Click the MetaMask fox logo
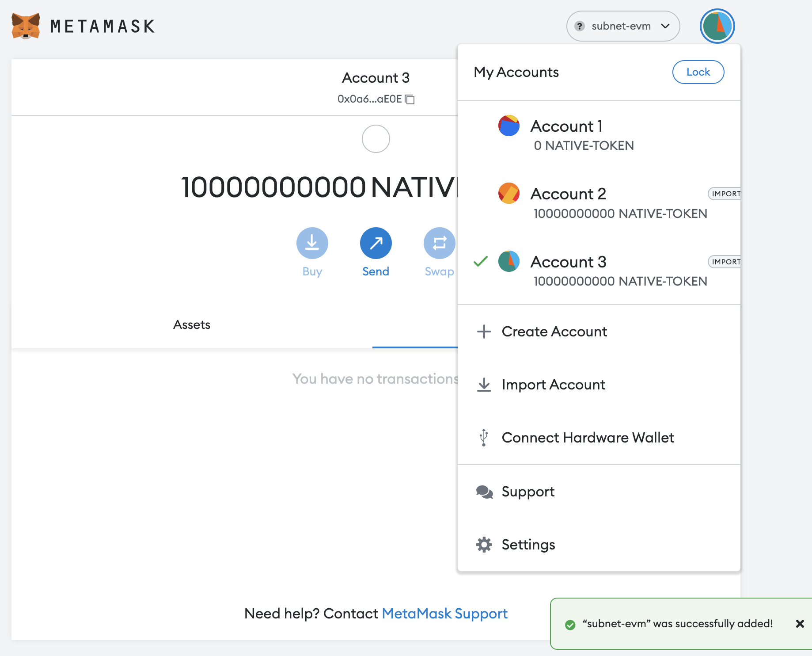Screen dimensions: 812x656 pyautogui.click(x=26, y=26)
